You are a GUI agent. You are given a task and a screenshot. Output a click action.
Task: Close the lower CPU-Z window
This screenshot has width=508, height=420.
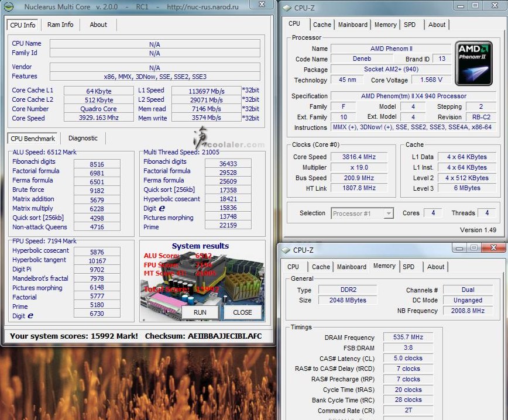click(x=493, y=247)
